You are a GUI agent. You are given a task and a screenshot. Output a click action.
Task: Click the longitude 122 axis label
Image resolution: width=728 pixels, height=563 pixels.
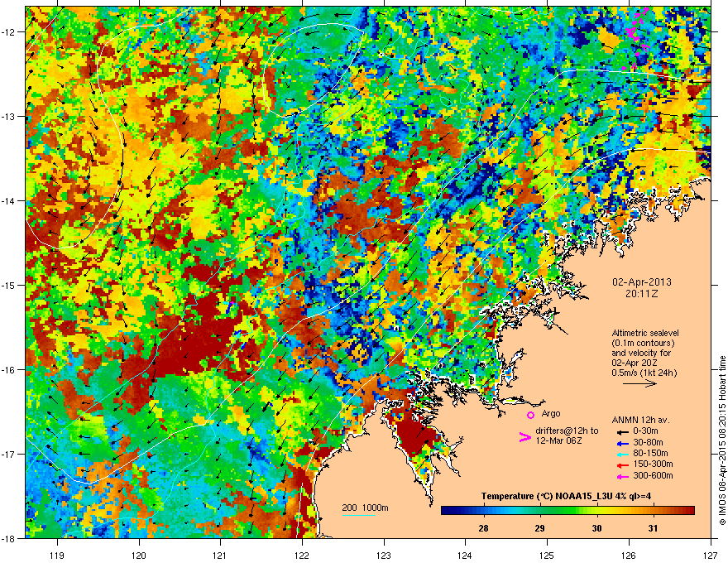click(302, 555)
